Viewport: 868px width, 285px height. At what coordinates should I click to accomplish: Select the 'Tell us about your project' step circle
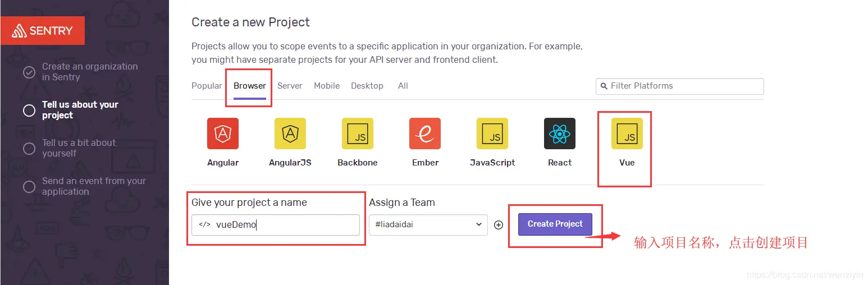(x=29, y=111)
